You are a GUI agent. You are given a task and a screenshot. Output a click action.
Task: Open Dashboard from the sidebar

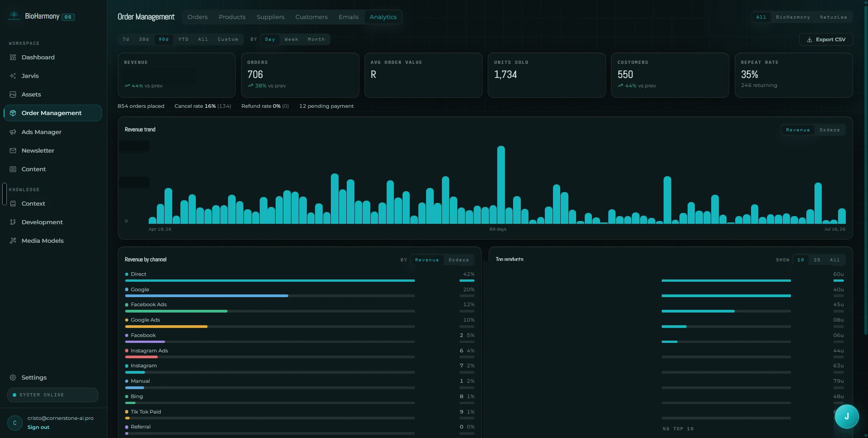click(x=53, y=58)
